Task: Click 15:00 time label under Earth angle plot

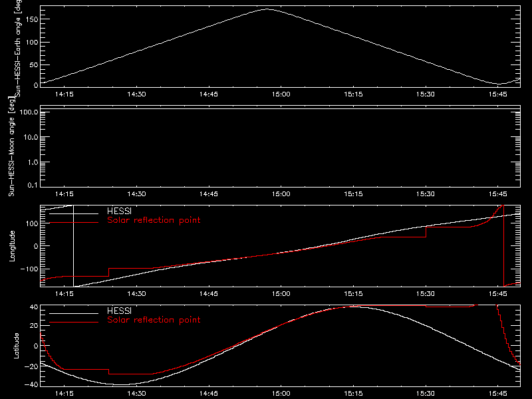Action: coord(281,94)
